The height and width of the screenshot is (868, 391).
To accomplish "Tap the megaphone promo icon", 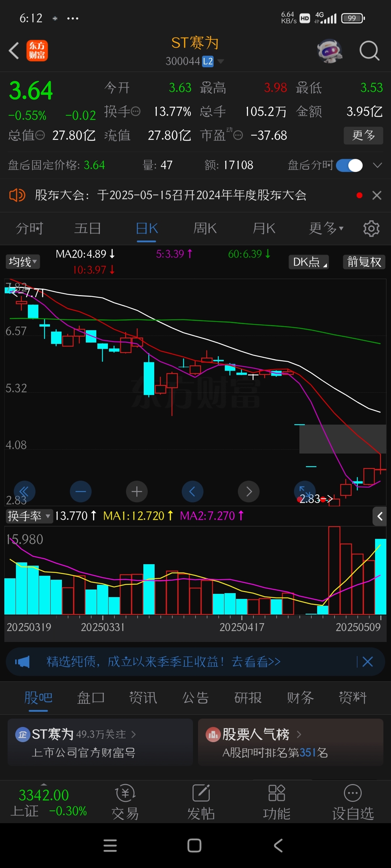I will [22, 662].
